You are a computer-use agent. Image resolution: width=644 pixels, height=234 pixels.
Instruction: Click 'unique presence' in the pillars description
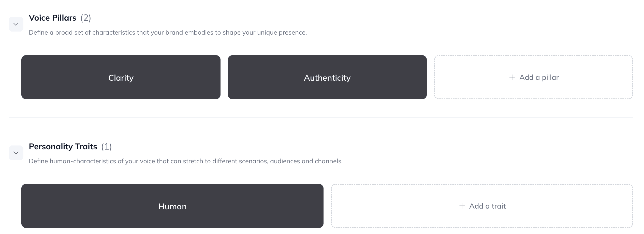coord(282,33)
